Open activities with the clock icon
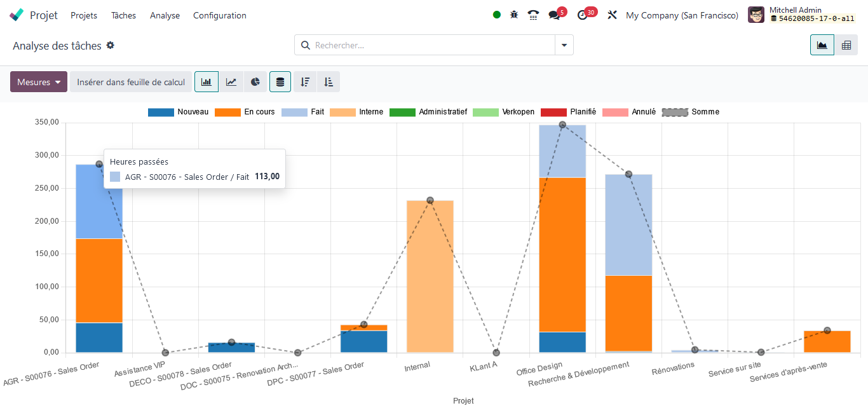868x408 pixels. tap(582, 14)
